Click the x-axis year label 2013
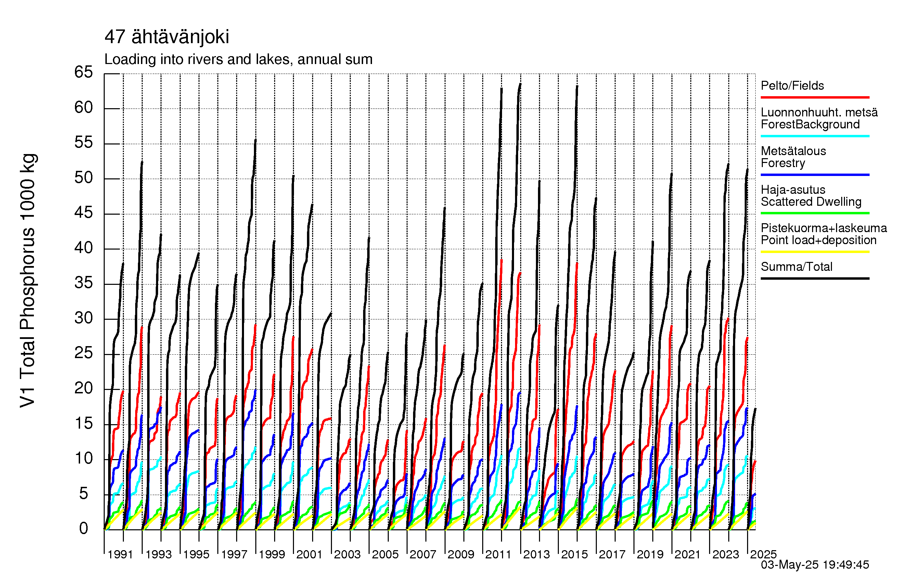924x582 pixels. 537,554
